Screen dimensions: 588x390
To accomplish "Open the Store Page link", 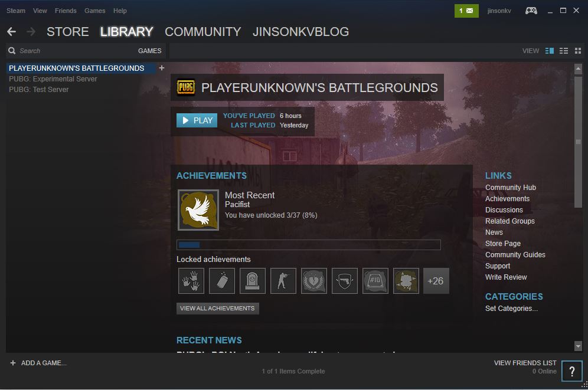I will [503, 244].
